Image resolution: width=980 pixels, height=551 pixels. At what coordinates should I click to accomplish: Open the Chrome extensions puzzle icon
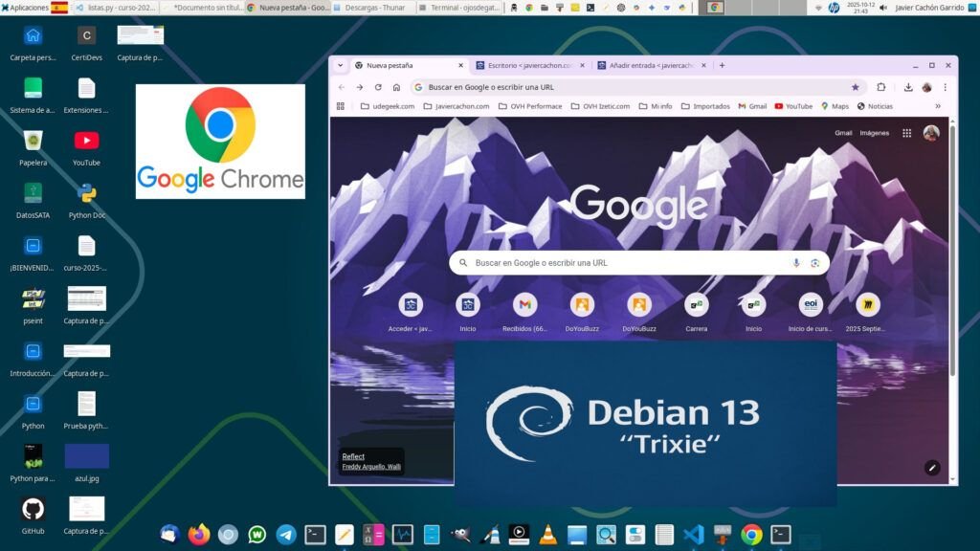pos(881,87)
